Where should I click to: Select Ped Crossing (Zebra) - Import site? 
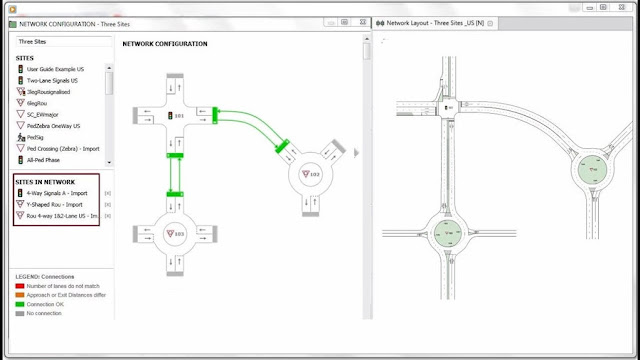(63, 149)
